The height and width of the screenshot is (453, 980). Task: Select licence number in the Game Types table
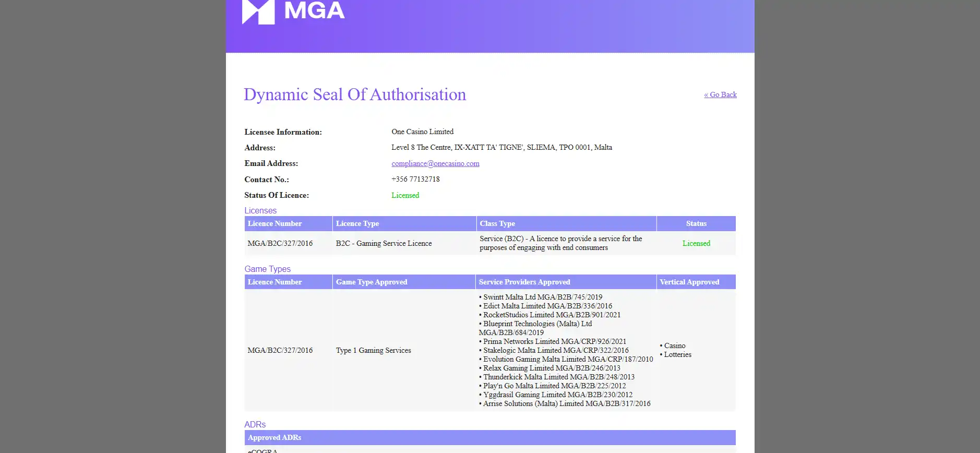[x=280, y=350]
